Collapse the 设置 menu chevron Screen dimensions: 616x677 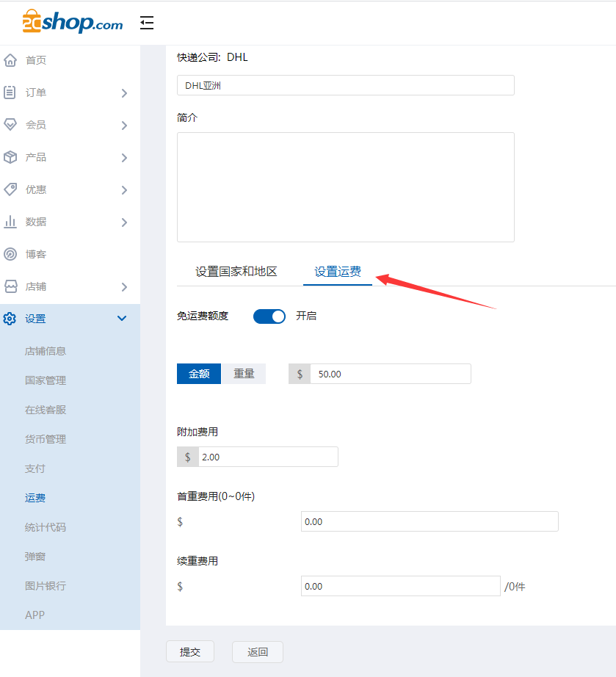point(122,319)
